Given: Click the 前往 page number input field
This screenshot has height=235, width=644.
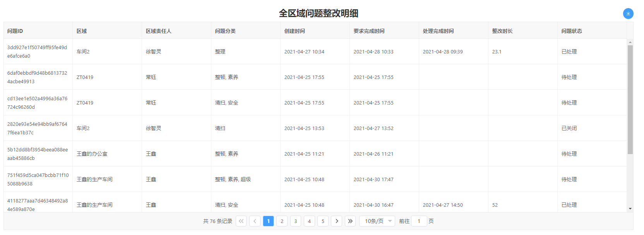Looking at the screenshot, I should pyautogui.click(x=419, y=221).
